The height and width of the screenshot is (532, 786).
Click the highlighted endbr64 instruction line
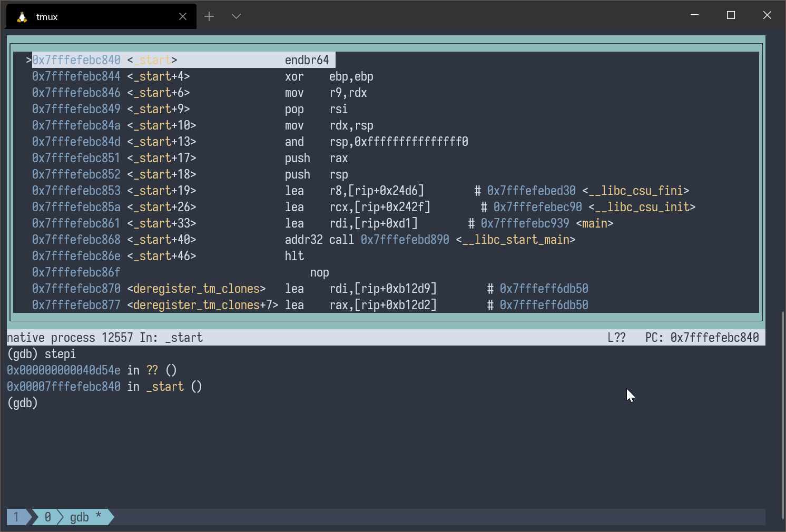(x=307, y=60)
